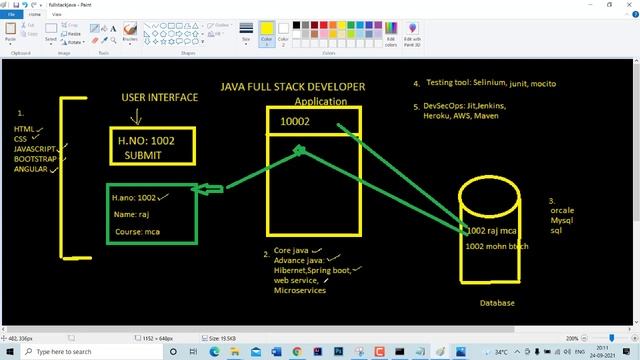Click the Undo arrow in the title bar
Viewport: 640px width, 360px height.
[x=25, y=5]
